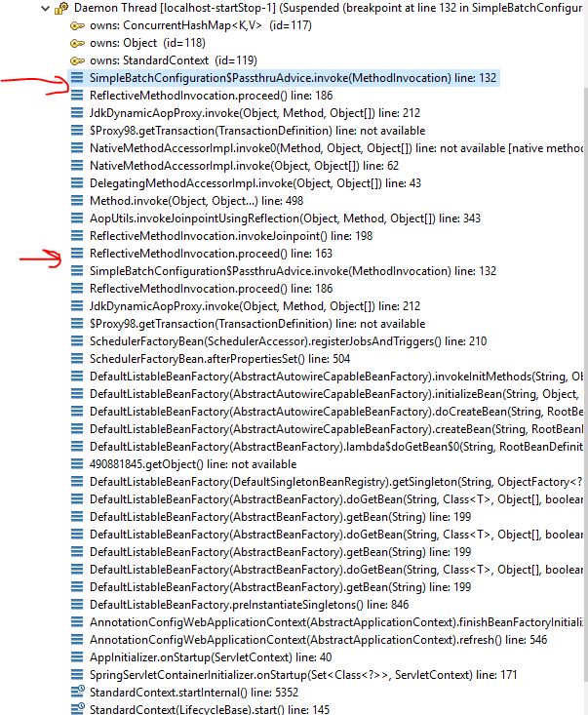The width and height of the screenshot is (588, 715).
Task: Click frame icon beside NativeMethodAccessorImpl.invoke line 62
Action: click(77, 166)
